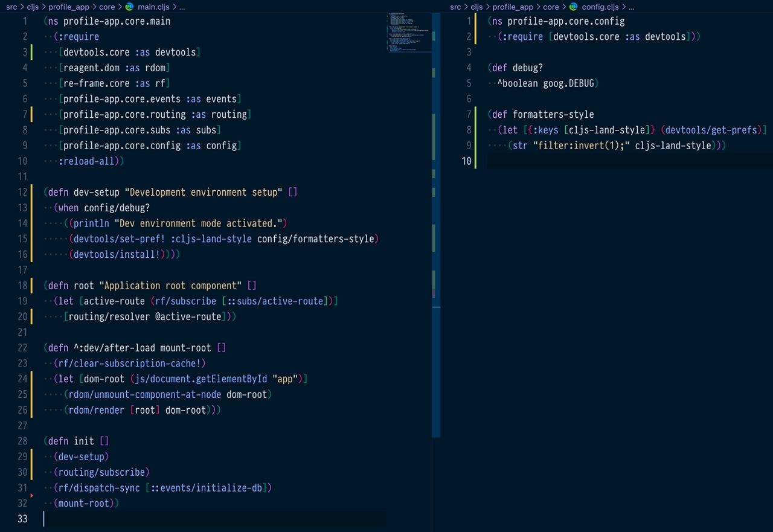Select 'src' breadcrumb of config.cljs editor
773x532 pixels.
(x=456, y=7)
